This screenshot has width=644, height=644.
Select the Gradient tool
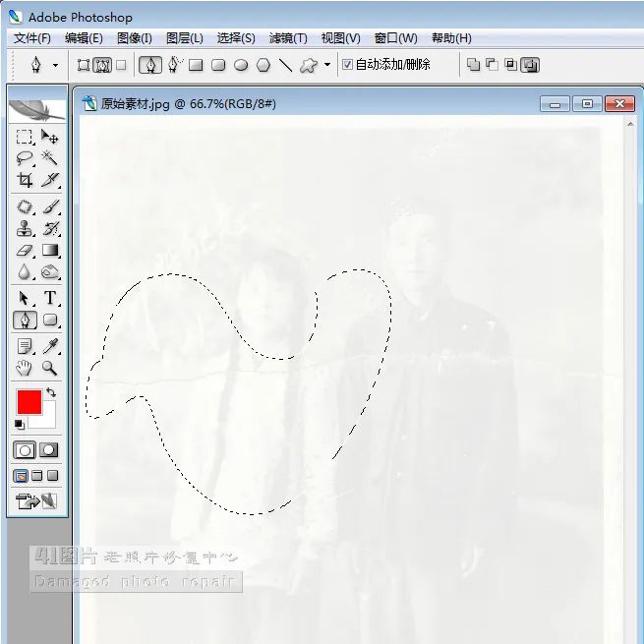(x=50, y=250)
